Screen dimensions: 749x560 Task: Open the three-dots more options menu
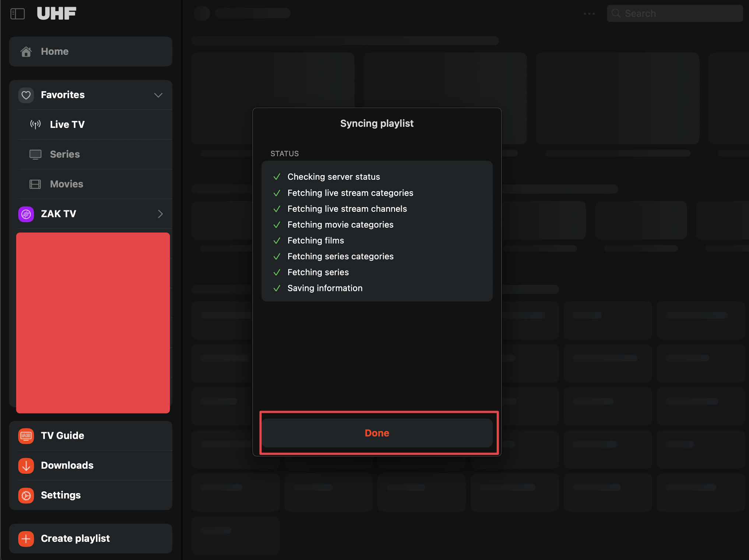point(589,14)
